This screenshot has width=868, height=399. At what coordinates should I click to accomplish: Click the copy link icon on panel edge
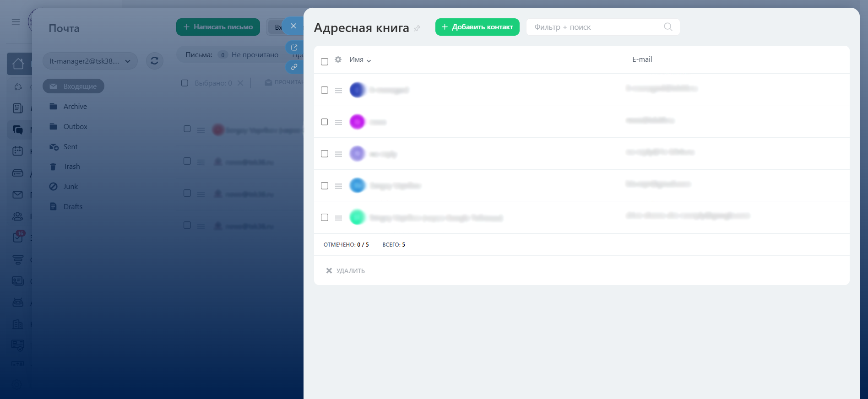click(294, 67)
